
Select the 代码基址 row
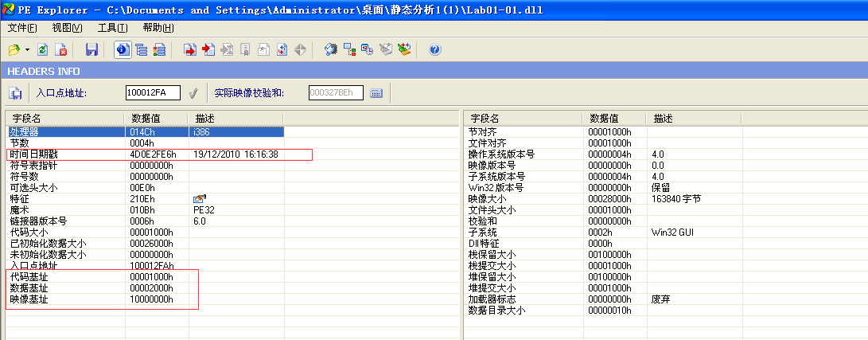(x=146, y=277)
